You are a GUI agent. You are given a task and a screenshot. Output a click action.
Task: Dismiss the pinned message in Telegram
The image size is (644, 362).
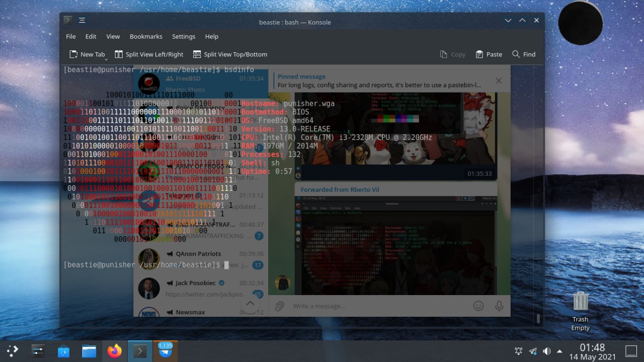[x=499, y=81]
